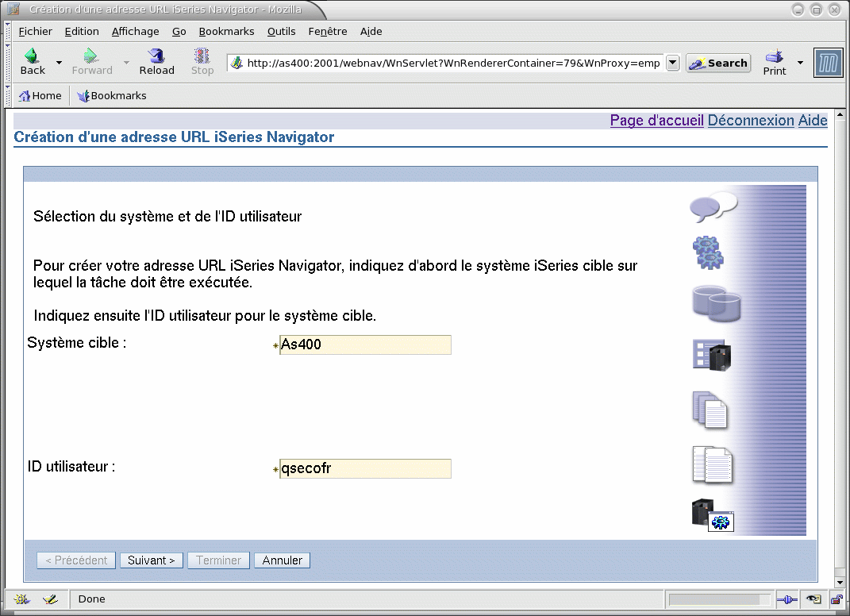Click the server with gear window icon
Image resolution: width=850 pixels, height=616 pixels.
[x=713, y=515]
